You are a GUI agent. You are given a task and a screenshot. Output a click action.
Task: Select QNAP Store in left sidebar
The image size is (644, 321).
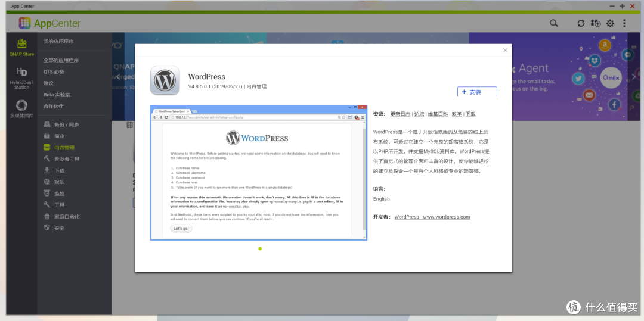click(21, 48)
